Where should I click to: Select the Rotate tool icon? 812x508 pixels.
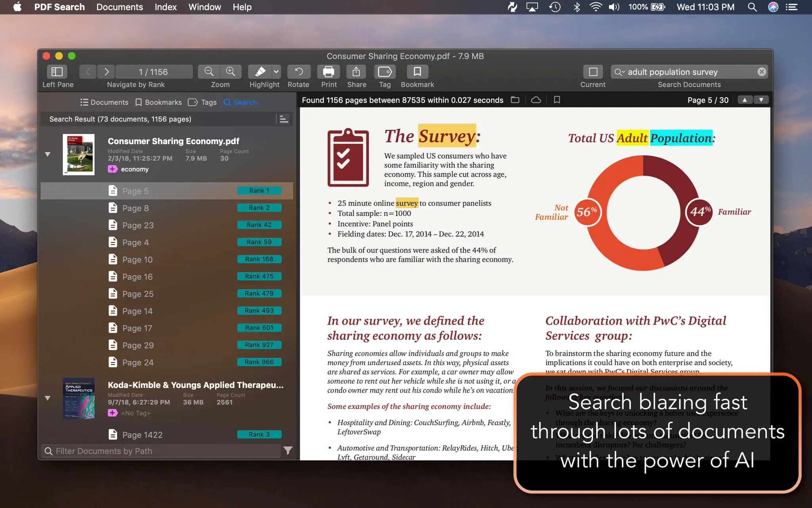(298, 71)
